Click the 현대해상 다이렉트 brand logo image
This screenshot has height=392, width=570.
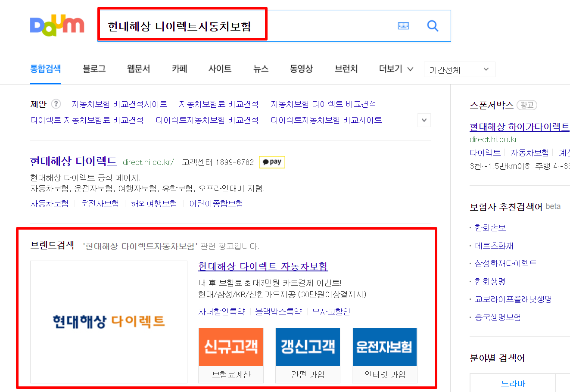[x=109, y=322]
